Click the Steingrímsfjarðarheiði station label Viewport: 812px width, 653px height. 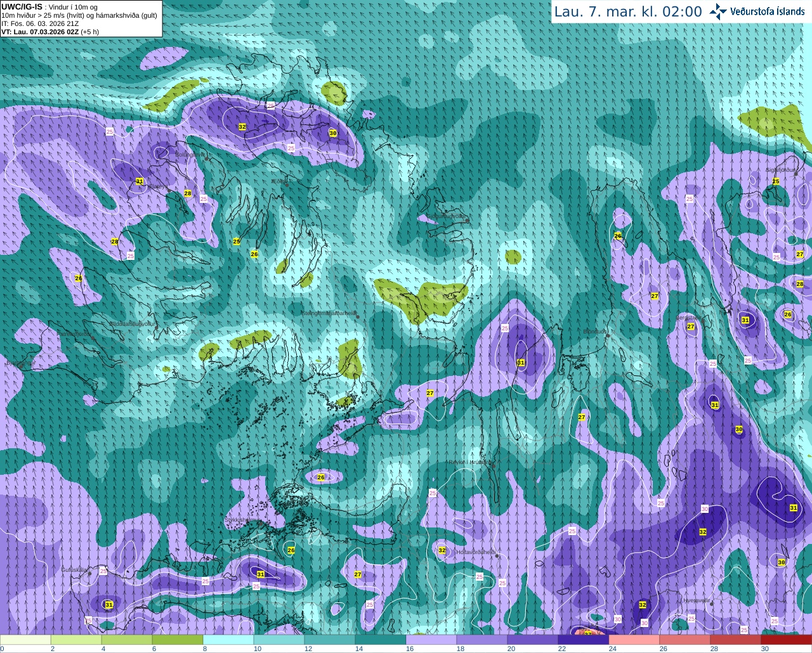pyautogui.click(x=329, y=313)
